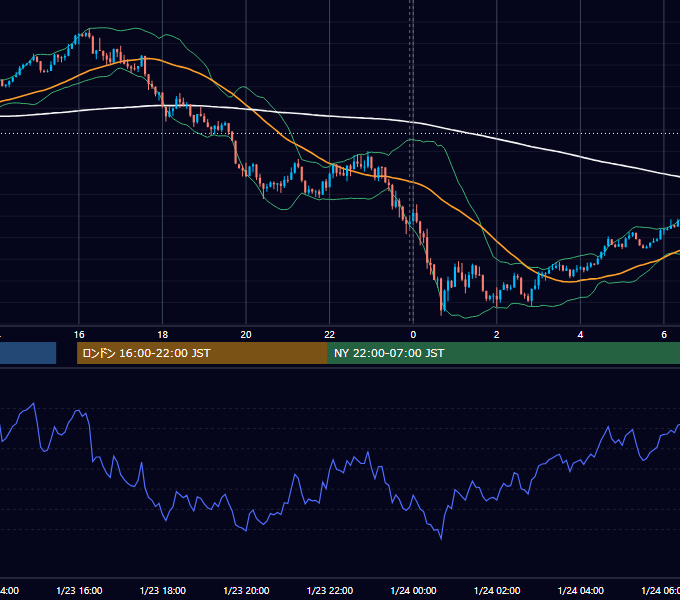This screenshot has height=600, width=680.
Task: Click the hour label 0 on the upper axis
Action: point(413,335)
